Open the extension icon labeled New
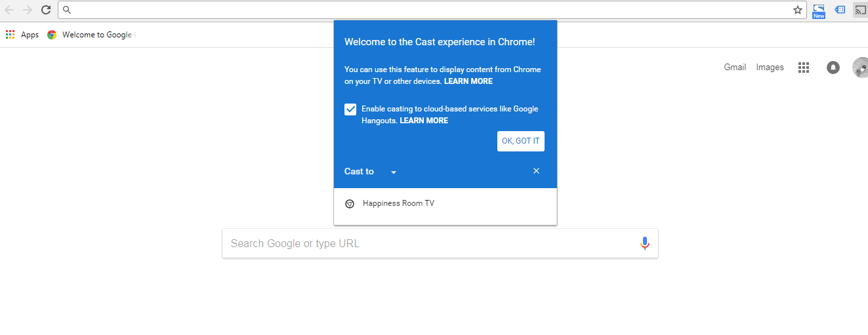This screenshot has height=335, width=868. click(x=818, y=11)
